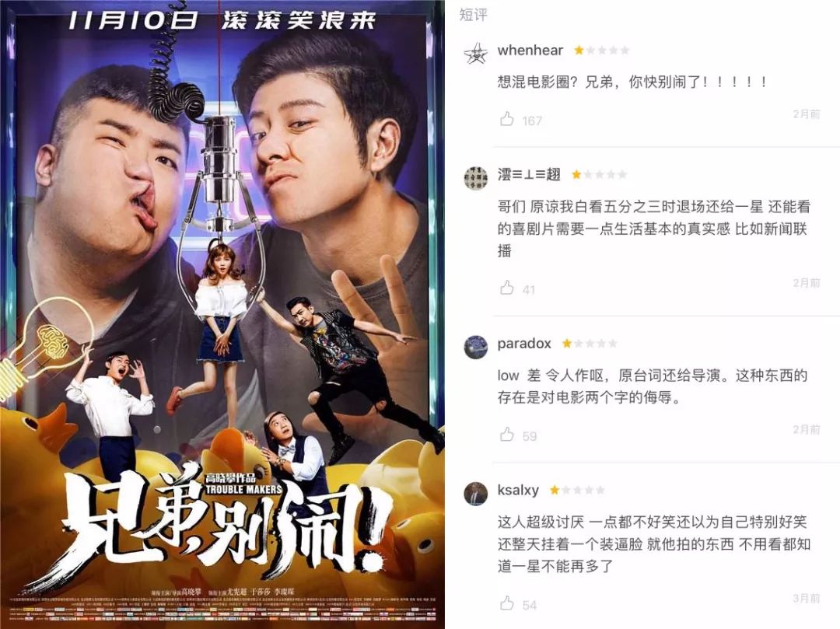
Task: Open the second reviewer's avatar
Action: [x=476, y=178]
